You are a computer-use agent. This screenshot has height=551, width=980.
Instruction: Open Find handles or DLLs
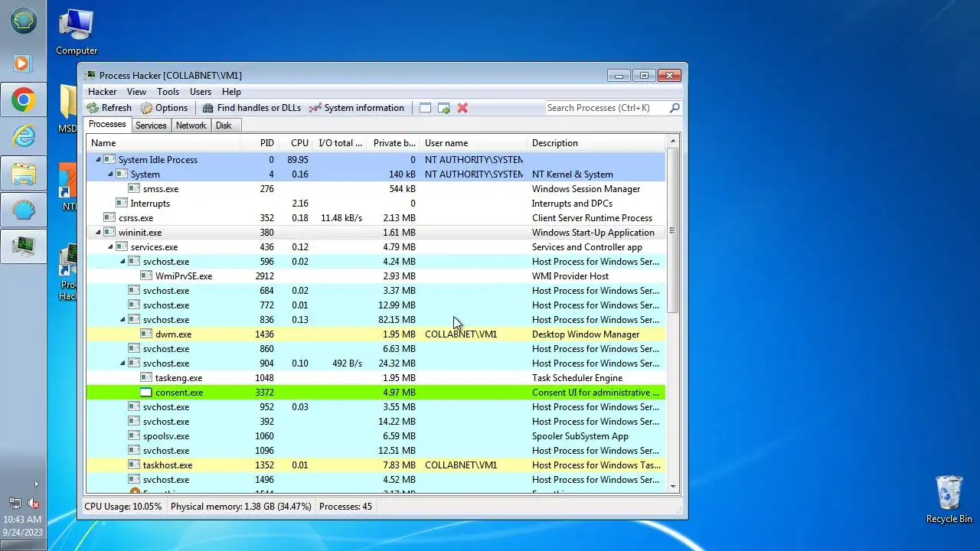pyautogui.click(x=251, y=108)
